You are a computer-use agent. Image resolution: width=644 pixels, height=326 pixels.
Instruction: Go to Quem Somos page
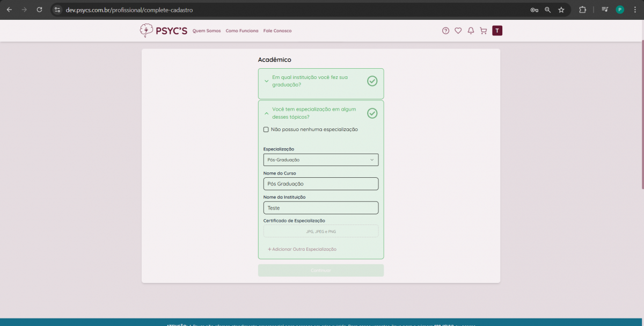click(x=207, y=31)
